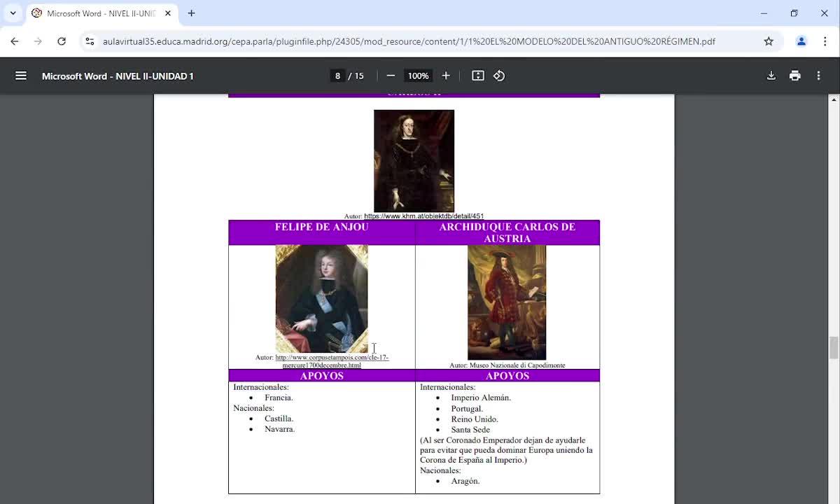Zoom out of the PDF
840x504 pixels.
(391, 76)
